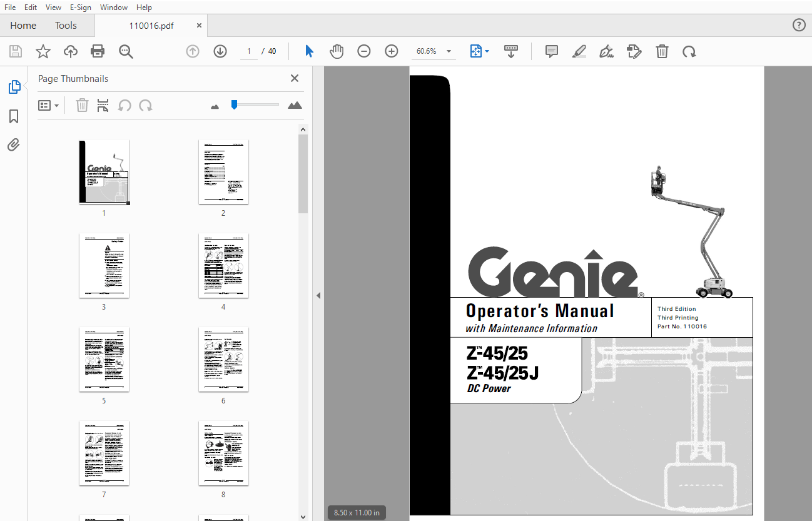Click the thumbnails scroll down arrow

pyautogui.click(x=303, y=516)
